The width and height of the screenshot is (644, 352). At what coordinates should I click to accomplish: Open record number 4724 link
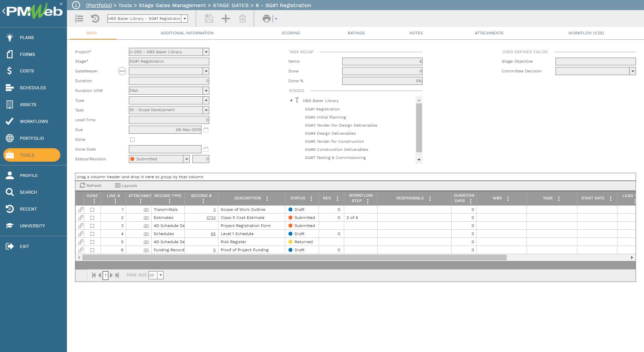[x=211, y=218]
